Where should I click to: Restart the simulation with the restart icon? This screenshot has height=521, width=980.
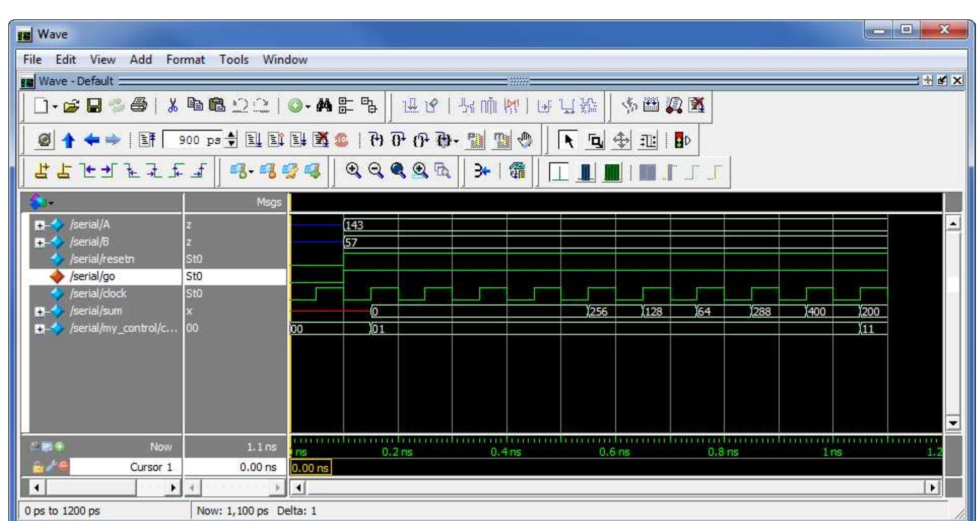tap(147, 140)
